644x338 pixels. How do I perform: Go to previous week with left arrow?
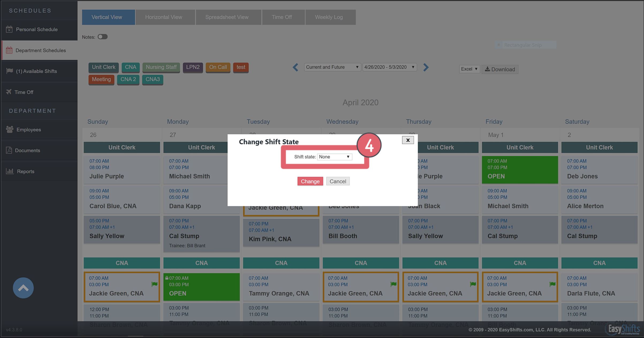pyautogui.click(x=295, y=67)
